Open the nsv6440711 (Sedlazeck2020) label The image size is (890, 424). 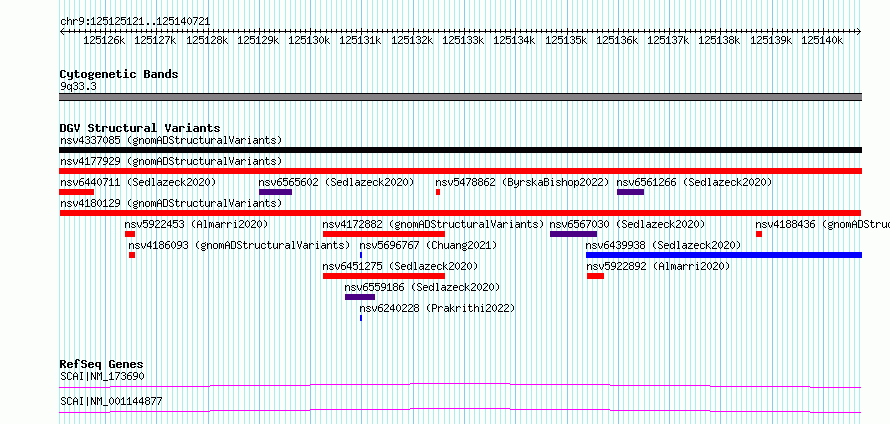(138, 182)
